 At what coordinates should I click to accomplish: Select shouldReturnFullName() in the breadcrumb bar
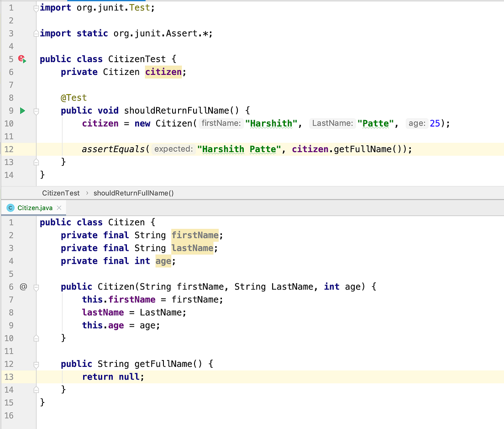coord(133,193)
